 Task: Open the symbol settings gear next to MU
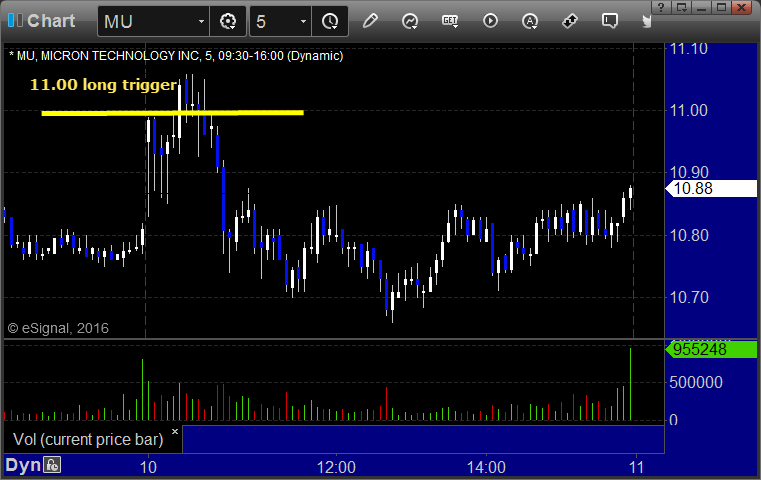(228, 21)
